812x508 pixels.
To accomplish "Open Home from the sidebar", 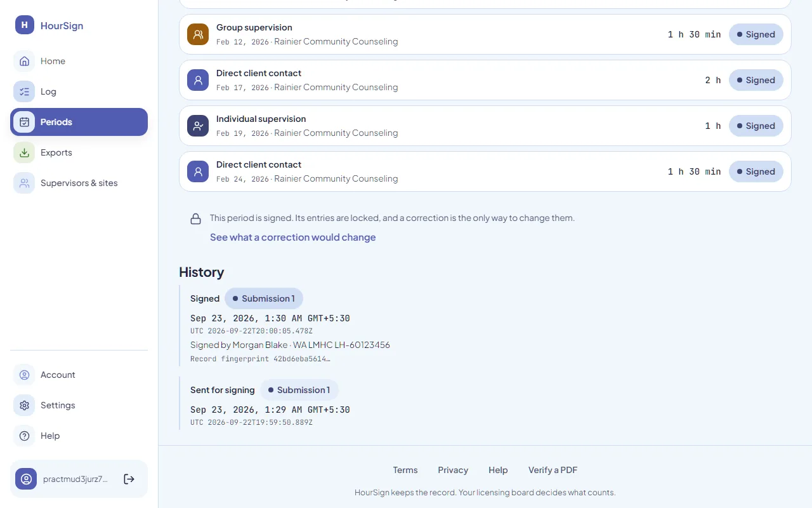I will click(79, 61).
